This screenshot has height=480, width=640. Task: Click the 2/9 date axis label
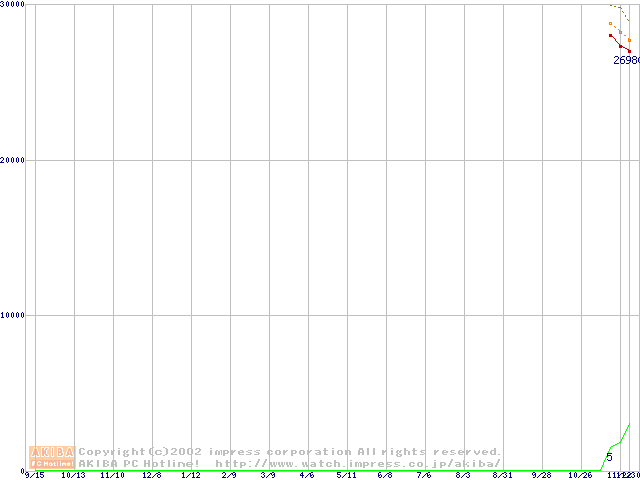(x=229, y=475)
